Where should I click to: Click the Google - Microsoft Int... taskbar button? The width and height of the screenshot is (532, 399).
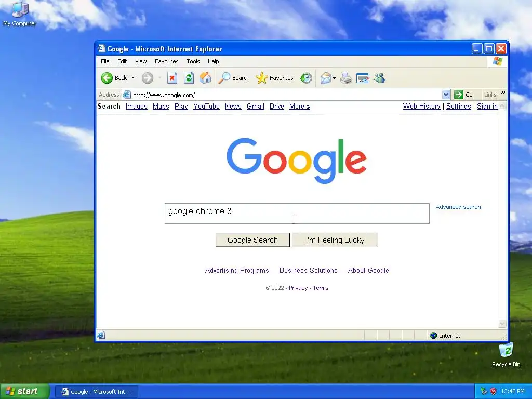96,392
